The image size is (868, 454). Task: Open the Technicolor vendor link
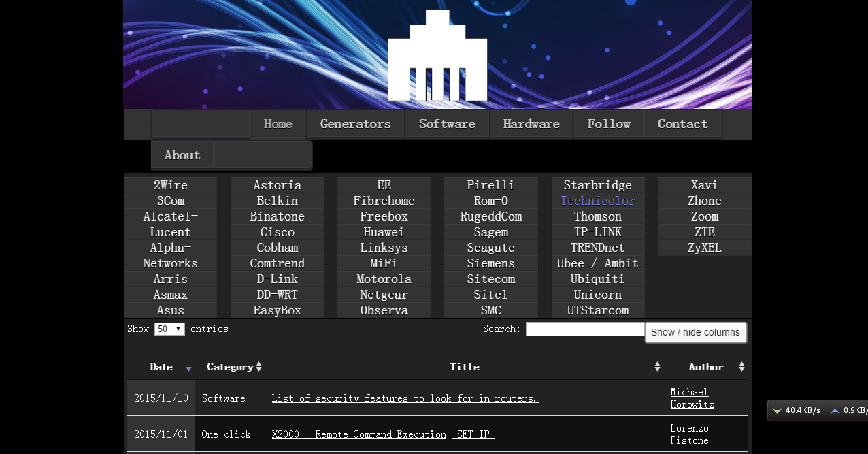pyautogui.click(x=597, y=201)
